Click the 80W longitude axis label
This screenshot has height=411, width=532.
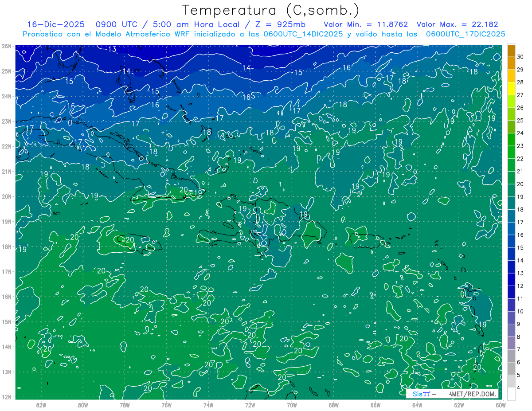click(83, 405)
